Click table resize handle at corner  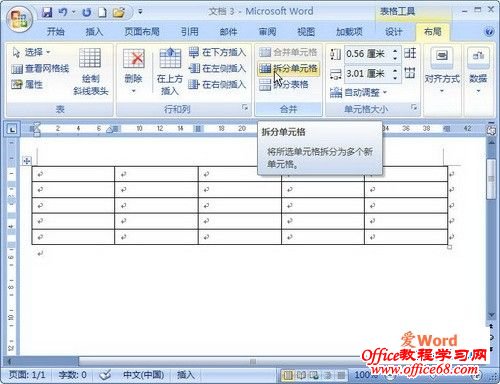(449, 247)
